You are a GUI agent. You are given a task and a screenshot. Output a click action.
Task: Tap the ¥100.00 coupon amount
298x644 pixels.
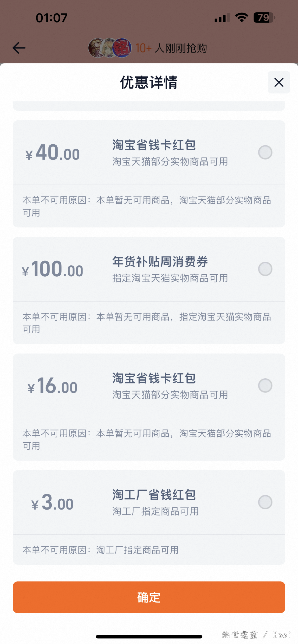coord(53,269)
